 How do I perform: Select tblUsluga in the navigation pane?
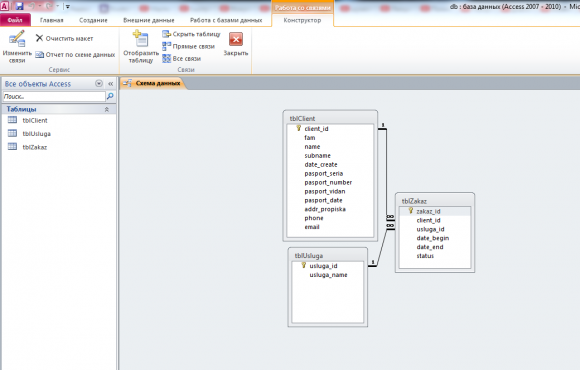point(36,134)
